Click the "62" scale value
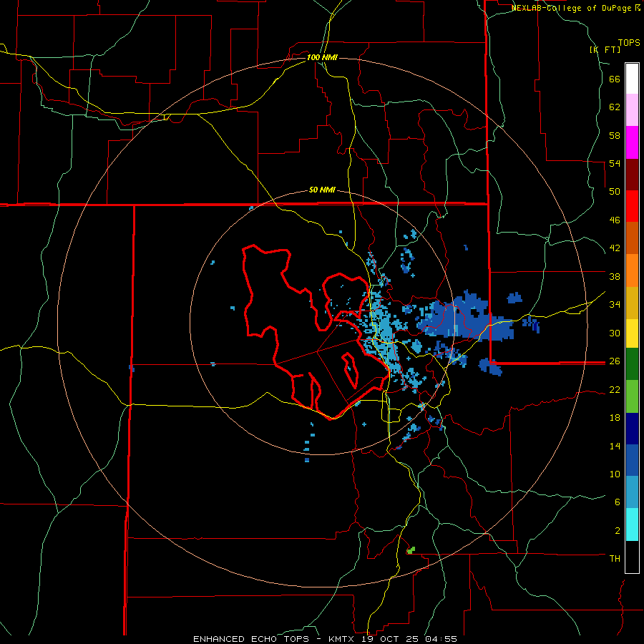 (x=615, y=107)
